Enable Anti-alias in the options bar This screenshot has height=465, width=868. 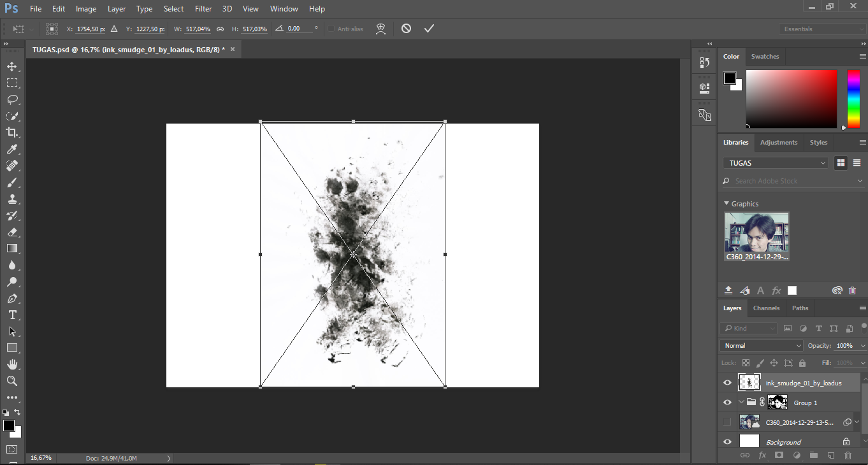click(x=331, y=29)
